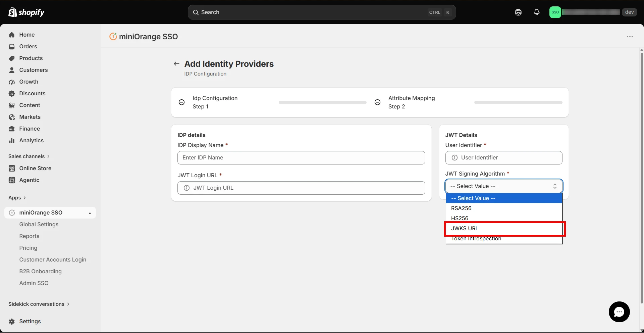The width and height of the screenshot is (644, 333).
Task: Expand the Sales channels section
Action: tap(29, 156)
